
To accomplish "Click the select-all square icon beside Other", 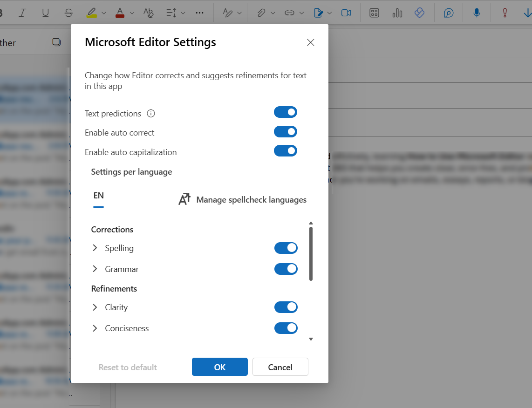I will 56,42.
